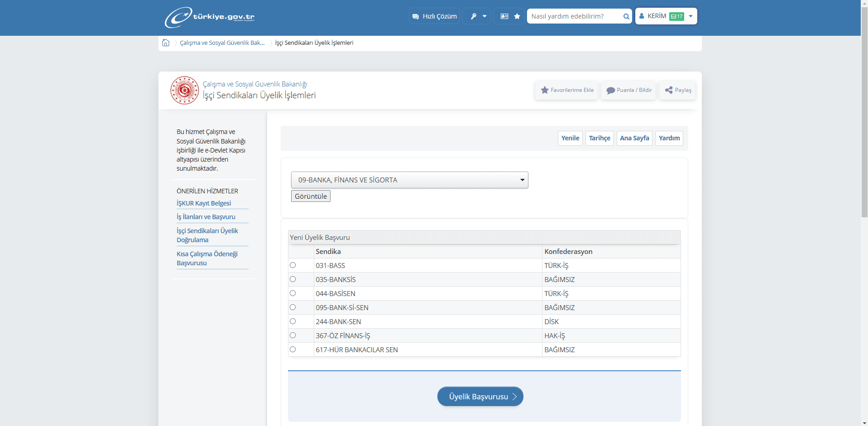Select the 095-BANK-Sİ-SEN radio button

click(x=293, y=307)
